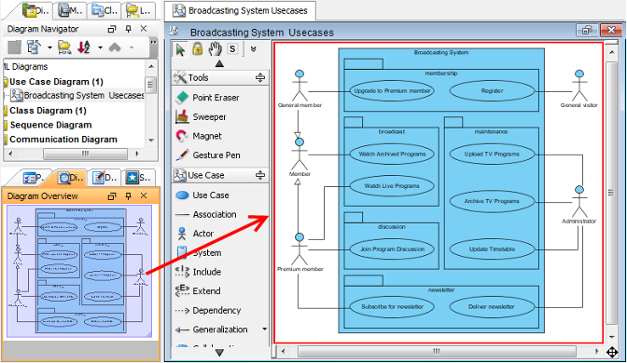Collapse the Tools palette group
This screenshot has width=627, height=363.
pyautogui.click(x=260, y=78)
